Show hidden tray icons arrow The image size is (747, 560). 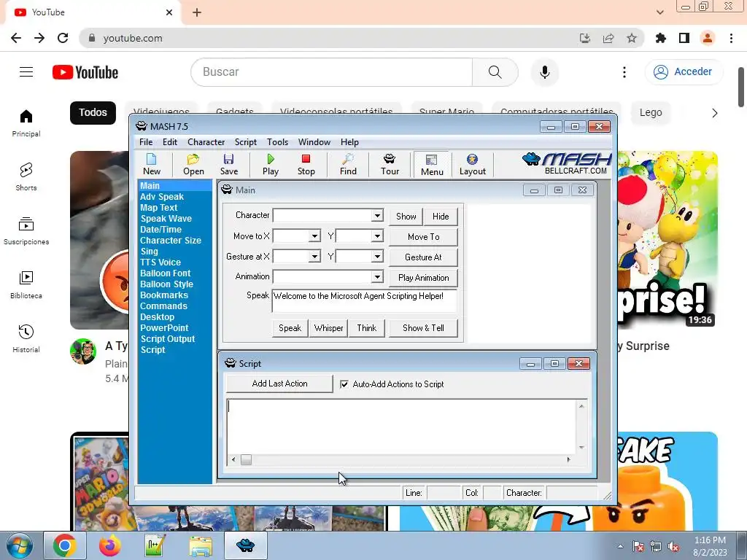620,546
